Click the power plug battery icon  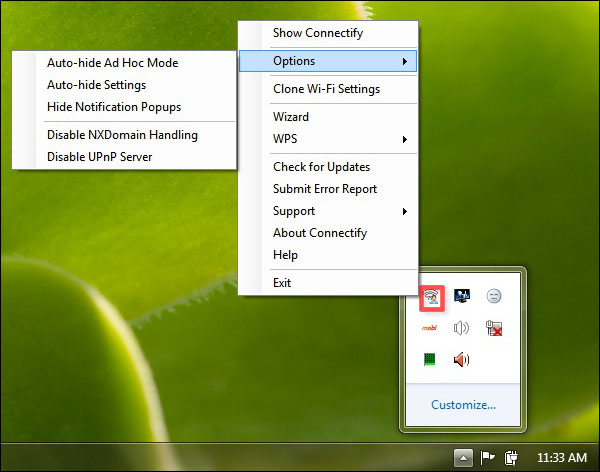coord(511,457)
